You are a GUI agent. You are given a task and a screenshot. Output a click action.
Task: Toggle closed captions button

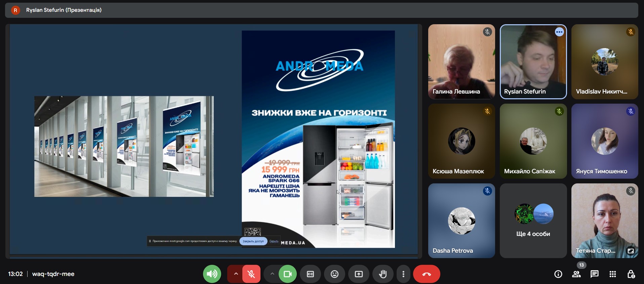(x=311, y=274)
